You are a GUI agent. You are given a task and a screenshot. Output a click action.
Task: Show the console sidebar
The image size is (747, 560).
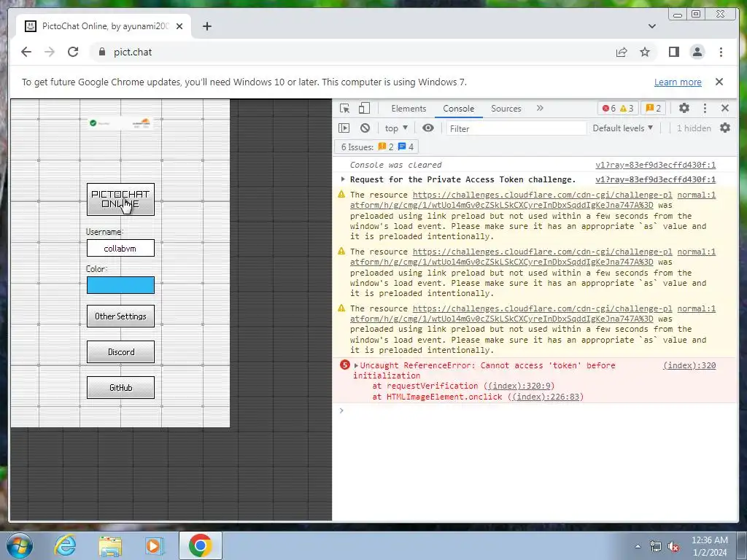coord(344,128)
